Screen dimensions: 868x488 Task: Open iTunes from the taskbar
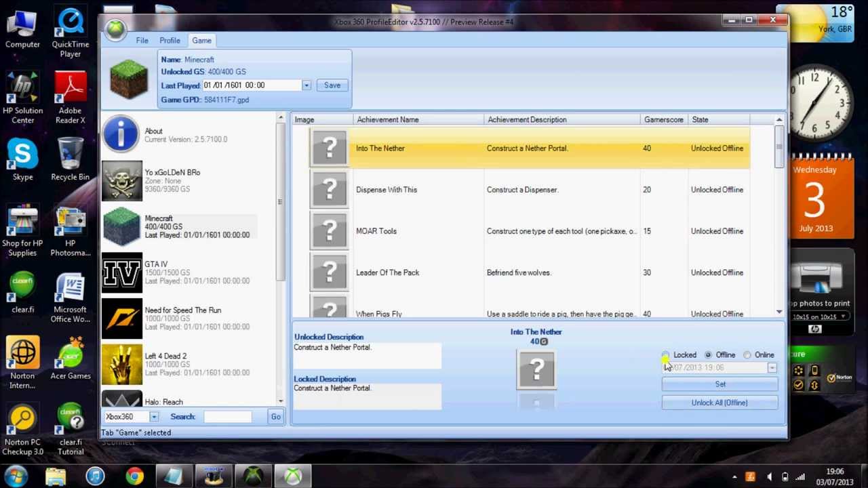tap(95, 476)
